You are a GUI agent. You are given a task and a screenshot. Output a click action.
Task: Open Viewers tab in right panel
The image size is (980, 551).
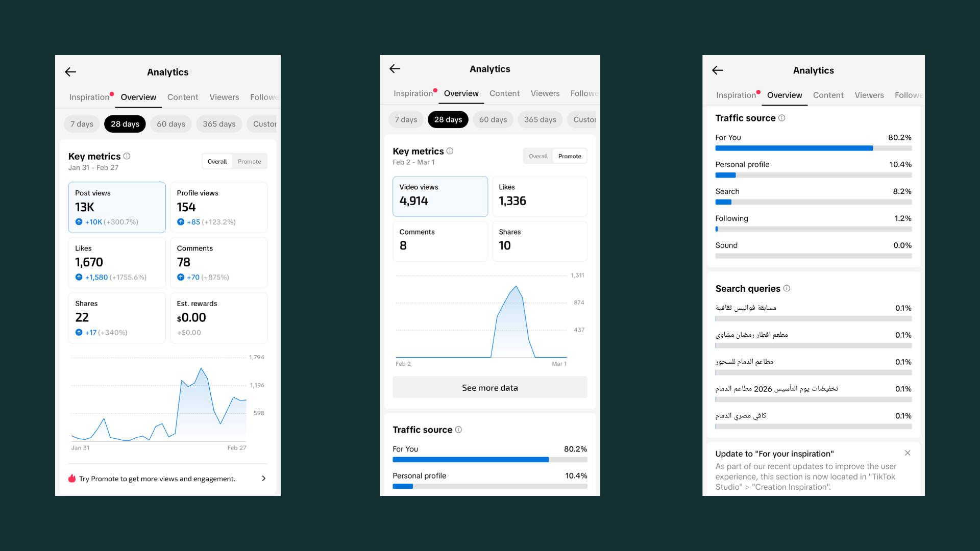tap(869, 95)
